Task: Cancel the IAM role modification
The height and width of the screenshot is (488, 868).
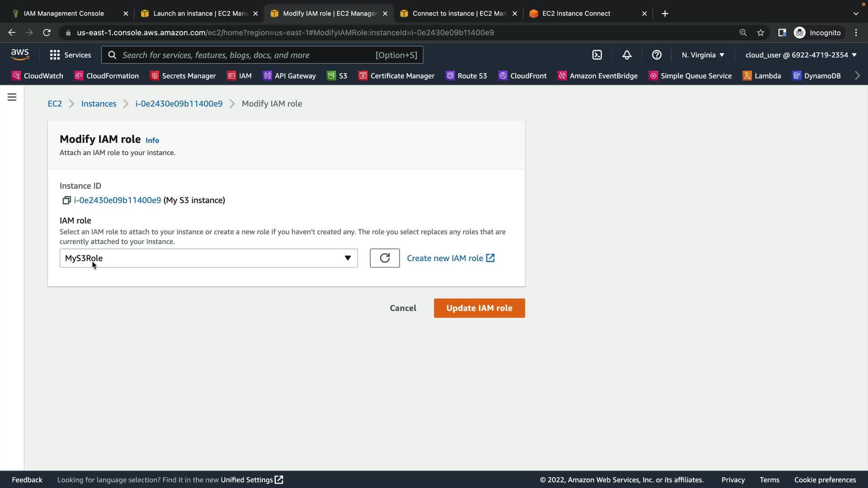Action: pyautogui.click(x=403, y=308)
